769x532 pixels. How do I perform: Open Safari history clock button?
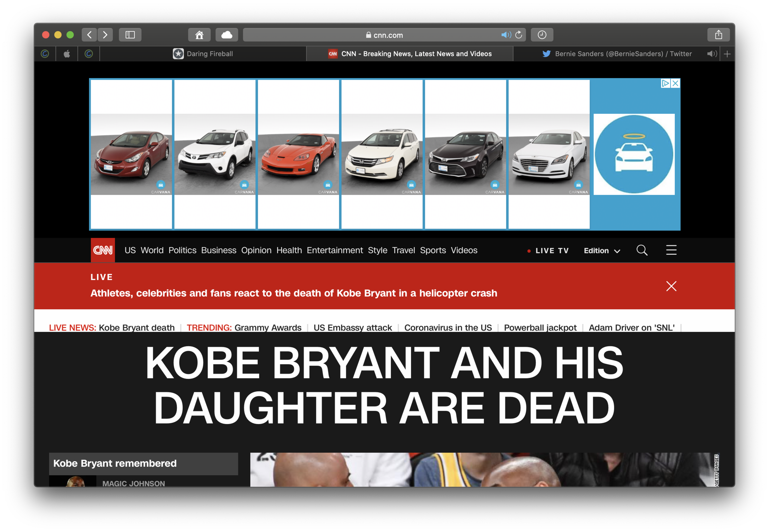pyautogui.click(x=542, y=35)
